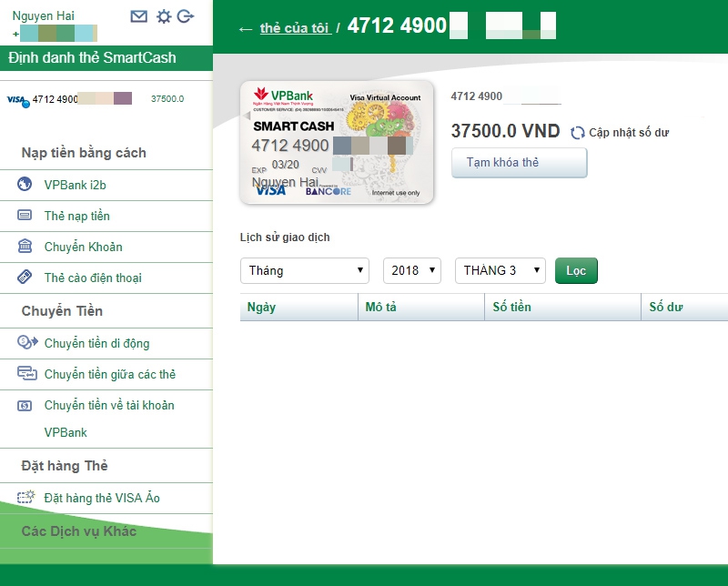Click Định danh thẻ SmartCash banner
The image size is (728, 586).
(x=106, y=58)
